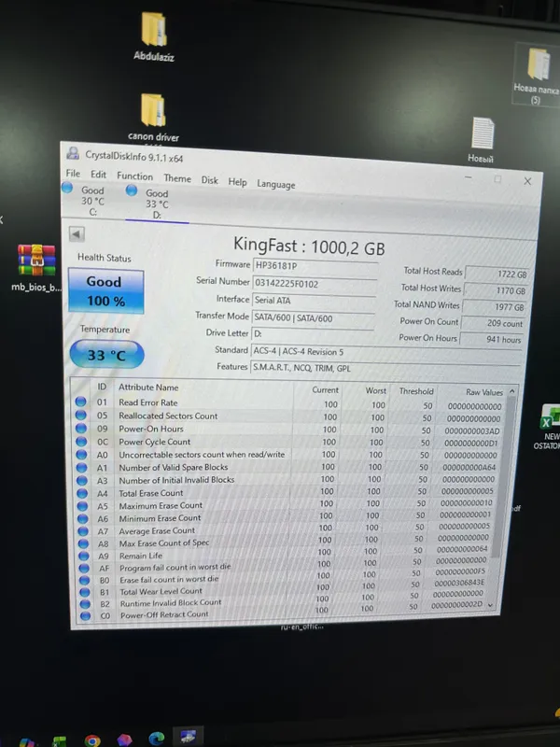Click the Total Host Writes value
Image resolution: width=560 pixels, height=747 pixels.
click(496, 290)
